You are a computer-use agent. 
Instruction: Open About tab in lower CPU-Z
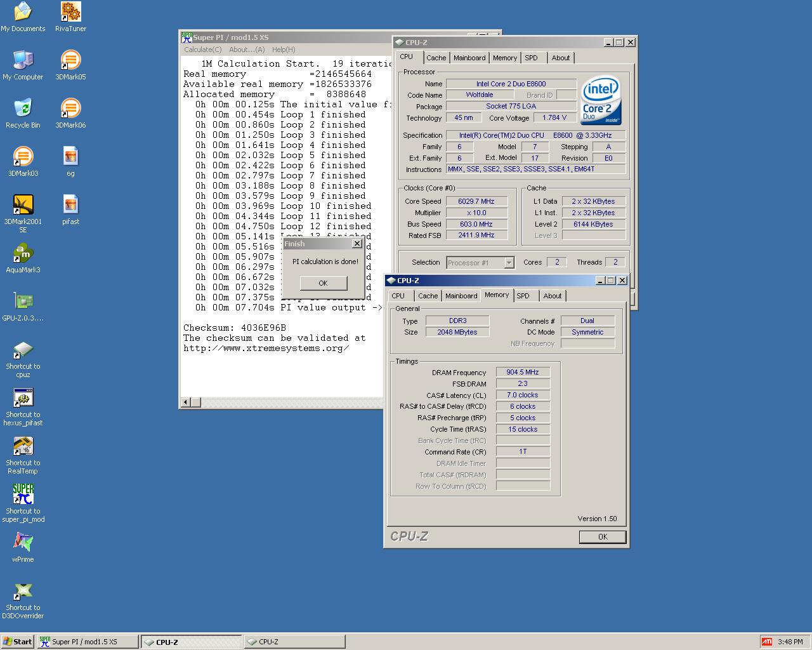coord(552,296)
